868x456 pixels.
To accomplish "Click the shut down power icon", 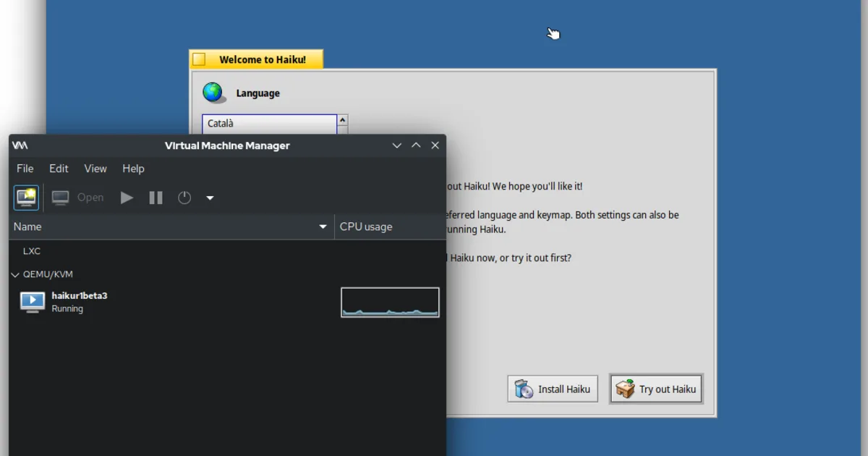I will tap(184, 198).
